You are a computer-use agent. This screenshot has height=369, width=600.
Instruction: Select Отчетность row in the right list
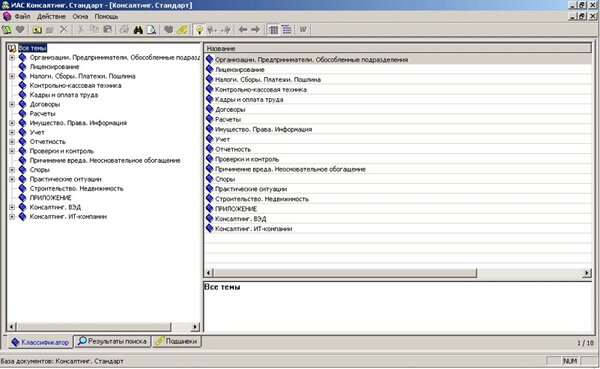[x=398, y=149]
